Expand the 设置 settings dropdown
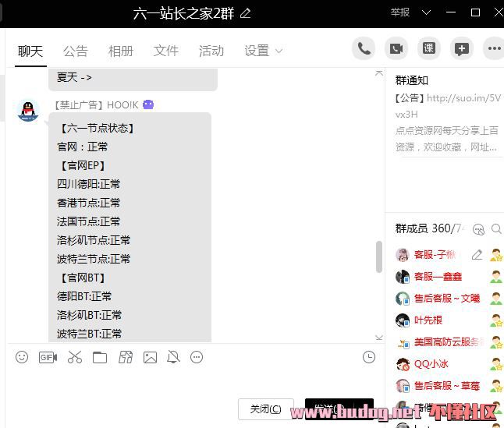The image size is (504, 428). [x=263, y=51]
